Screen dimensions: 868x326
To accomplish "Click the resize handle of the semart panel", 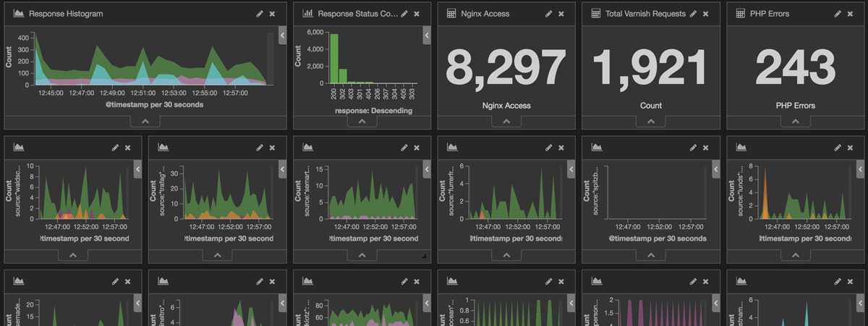I will (x=425, y=256).
